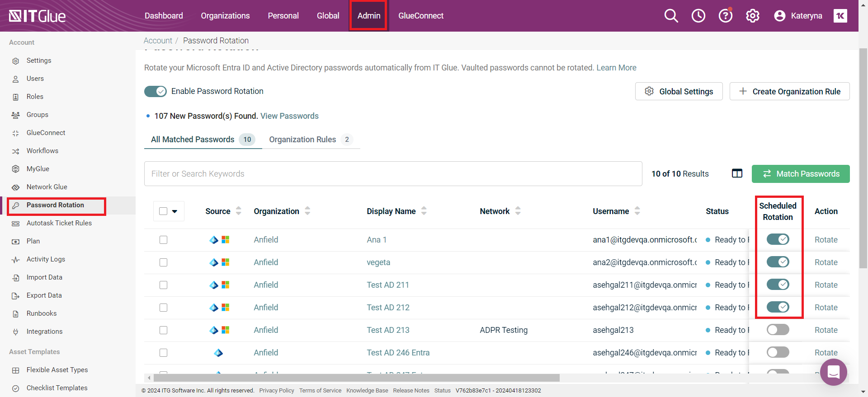Click Create Organization Rule button
The width and height of the screenshot is (868, 397).
coord(789,91)
